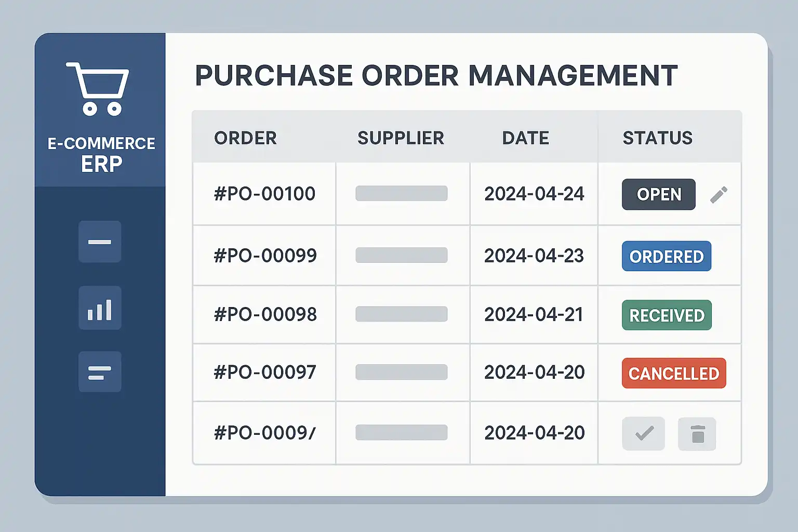Screen dimensions: 798x532
Task: Click the STATUS column header
Action: (x=657, y=138)
